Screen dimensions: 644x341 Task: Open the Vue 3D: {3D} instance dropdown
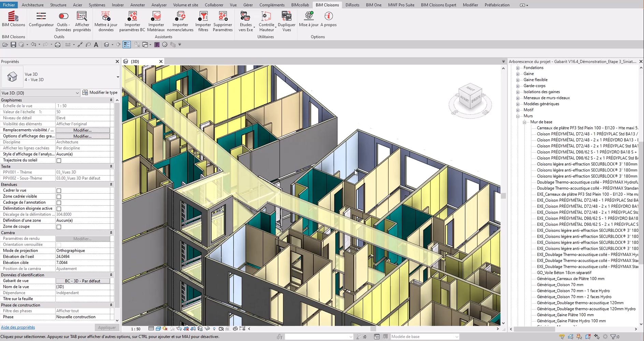pos(40,93)
